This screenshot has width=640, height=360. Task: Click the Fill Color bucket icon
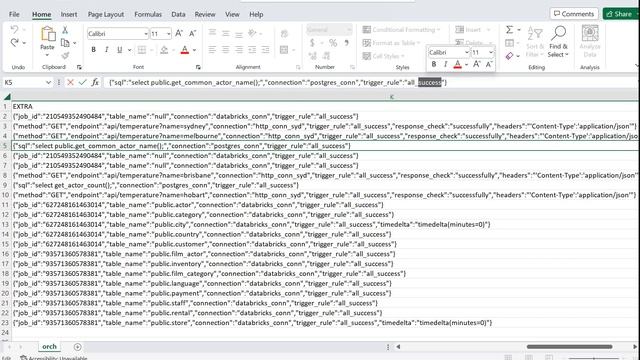click(x=164, y=50)
